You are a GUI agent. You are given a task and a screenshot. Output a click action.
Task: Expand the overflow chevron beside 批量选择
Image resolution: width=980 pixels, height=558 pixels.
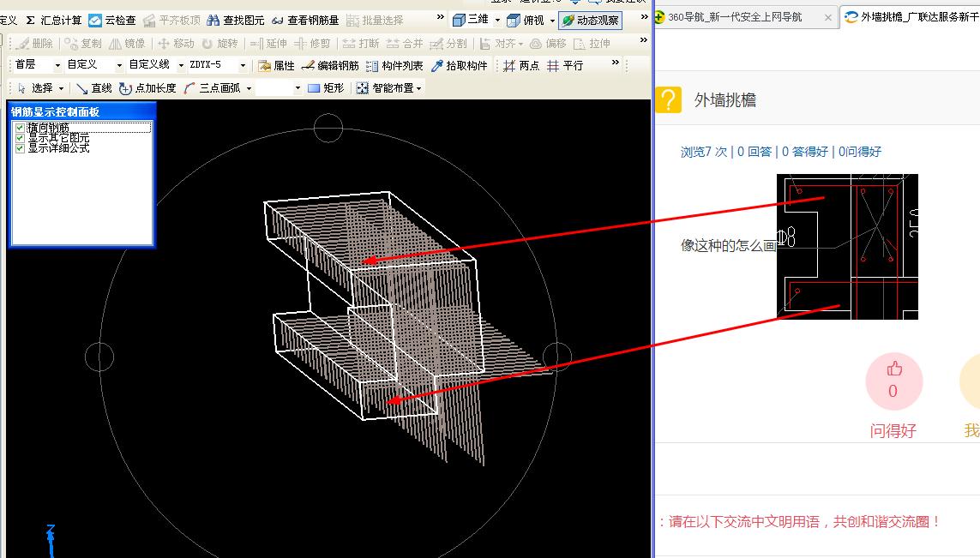(441, 17)
